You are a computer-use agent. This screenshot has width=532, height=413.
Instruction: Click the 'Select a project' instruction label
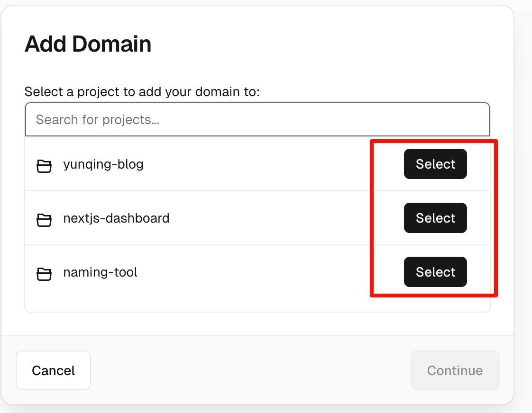coord(142,91)
